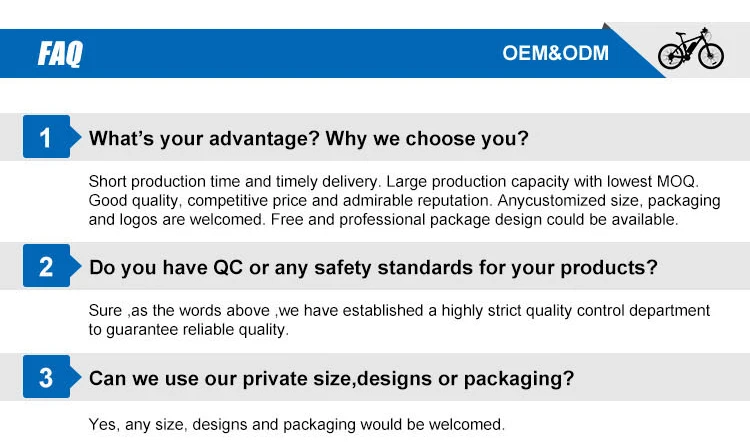Click "to guarantee reliable quality" line

pos(188,330)
